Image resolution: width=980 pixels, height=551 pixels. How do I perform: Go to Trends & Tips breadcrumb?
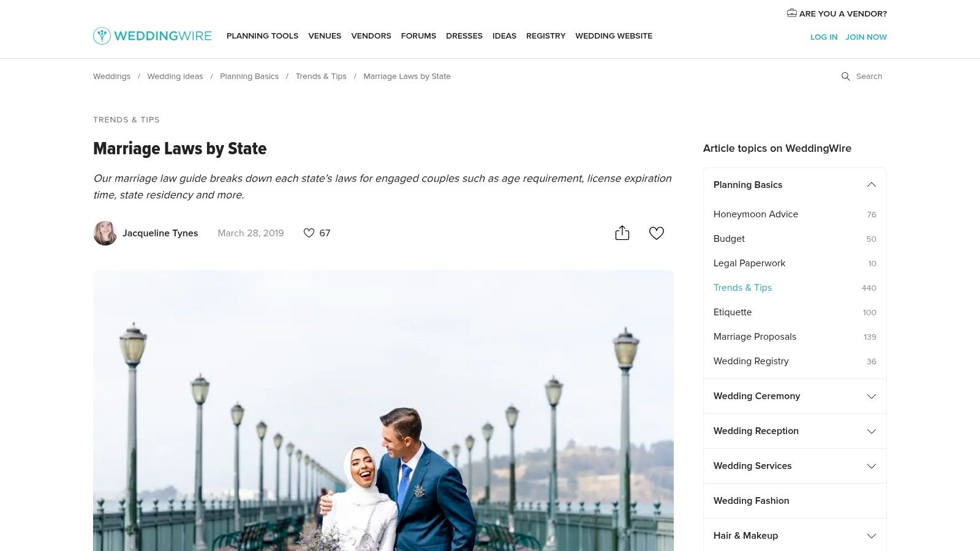click(x=321, y=77)
